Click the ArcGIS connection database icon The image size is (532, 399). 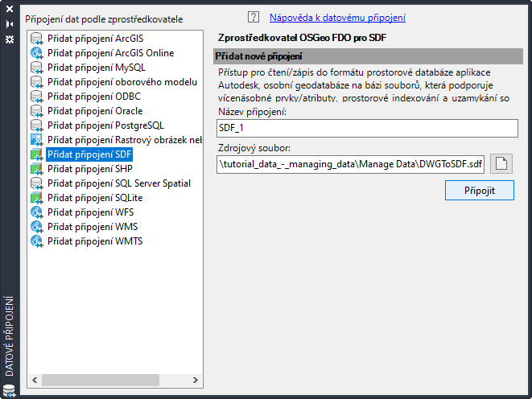37,39
